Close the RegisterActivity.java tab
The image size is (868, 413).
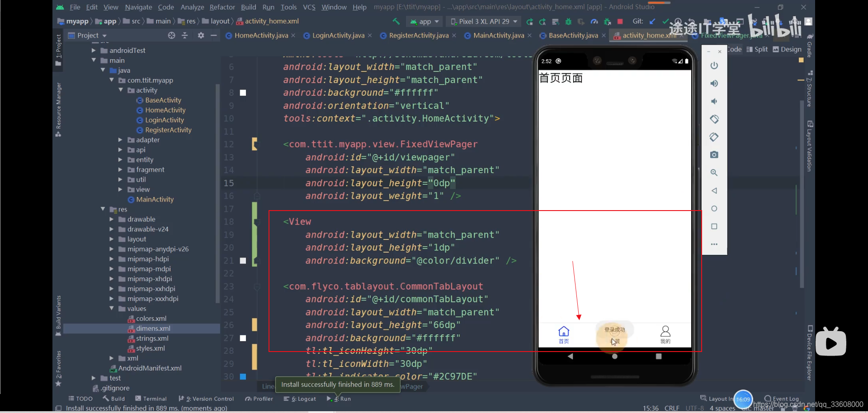click(454, 35)
